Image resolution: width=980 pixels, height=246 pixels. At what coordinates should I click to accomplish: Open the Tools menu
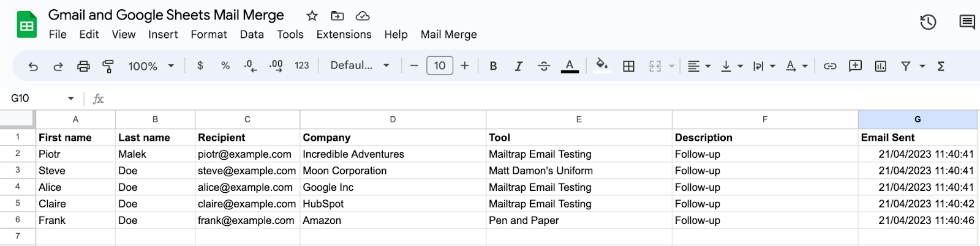tap(290, 34)
